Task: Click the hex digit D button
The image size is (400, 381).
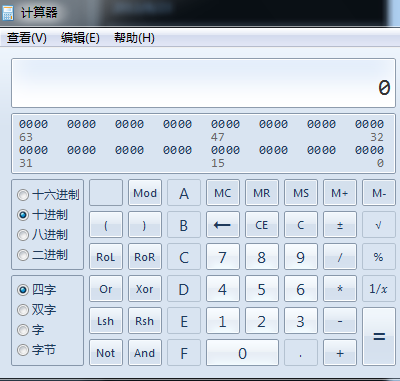Action: [x=184, y=289]
